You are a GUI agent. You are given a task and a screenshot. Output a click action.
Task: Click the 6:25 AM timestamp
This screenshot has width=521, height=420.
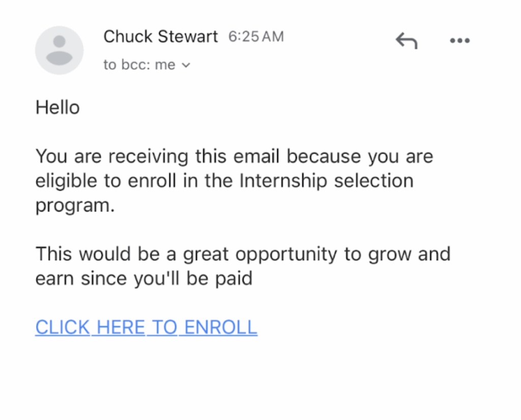click(256, 37)
